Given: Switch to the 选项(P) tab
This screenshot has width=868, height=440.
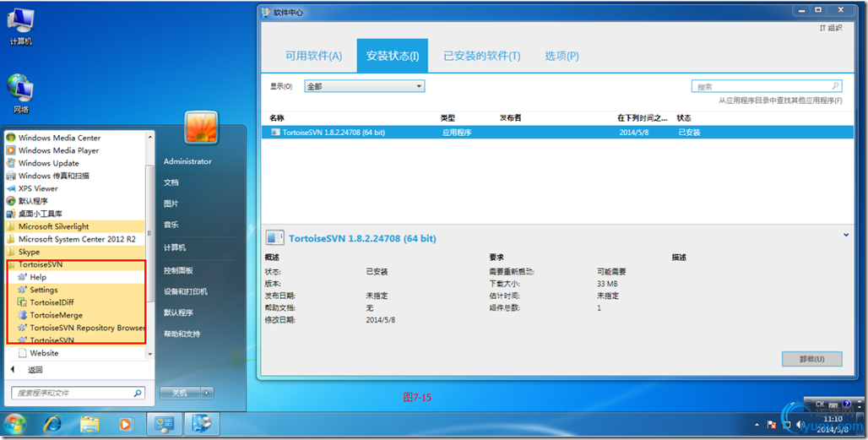Looking at the screenshot, I should [x=561, y=56].
